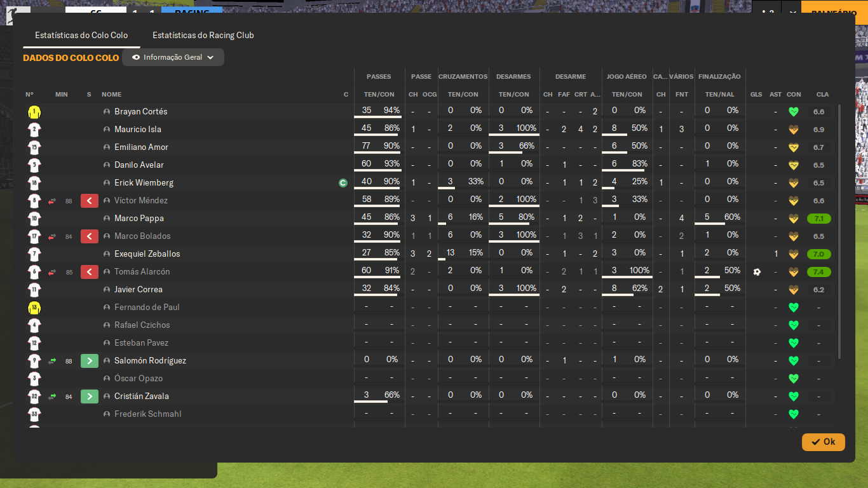Sort by TEN/CON under the CRUZAMENTOS header
The height and width of the screenshot is (488, 868).
click(x=463, y=95)
